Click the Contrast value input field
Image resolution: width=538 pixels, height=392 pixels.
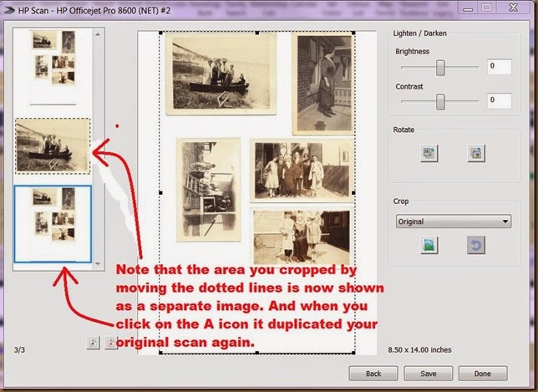pos(500,100)
